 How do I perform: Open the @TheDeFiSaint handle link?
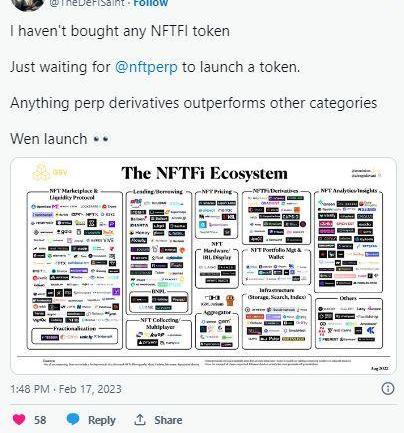point(87,3)
